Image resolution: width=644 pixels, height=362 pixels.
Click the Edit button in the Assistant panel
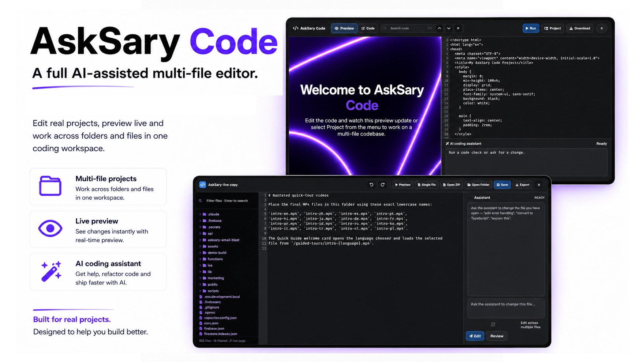point(475,336)
